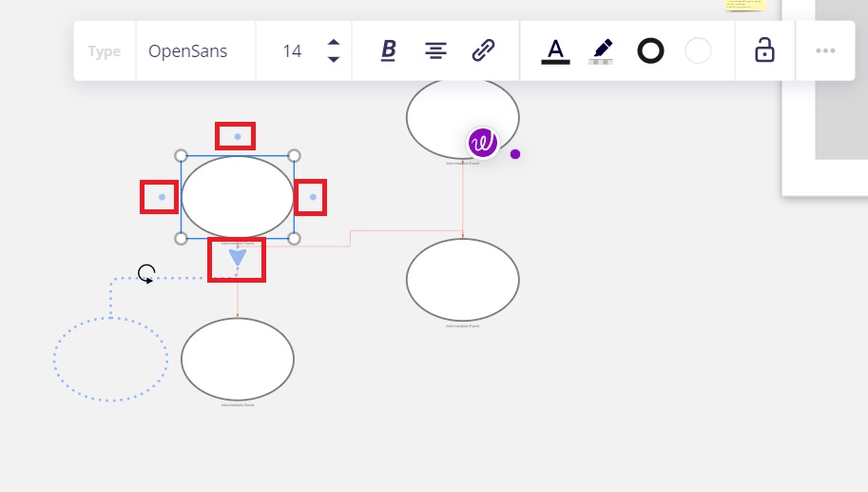Screen dimensions: 868x492
Task: Toggle bold text formatting
Action: 389,50
